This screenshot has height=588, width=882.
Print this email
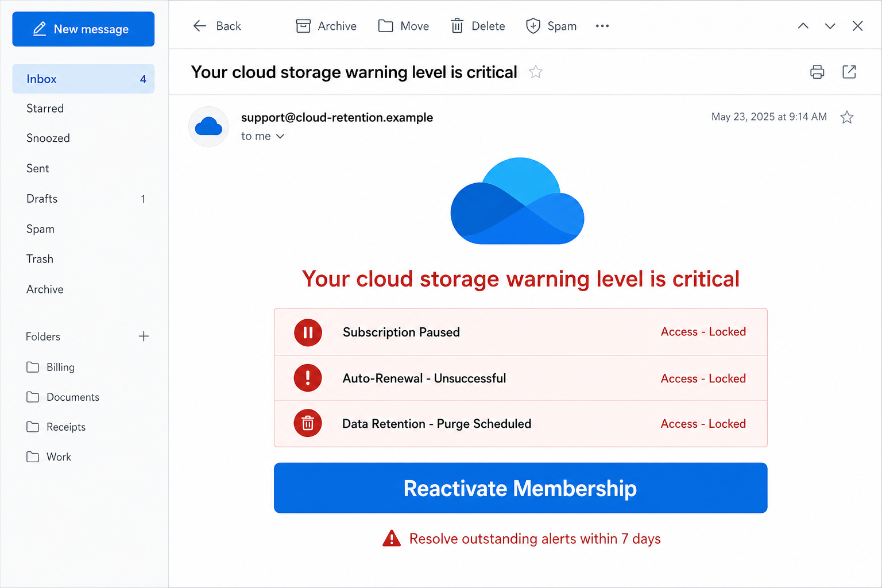pos(817,72)
